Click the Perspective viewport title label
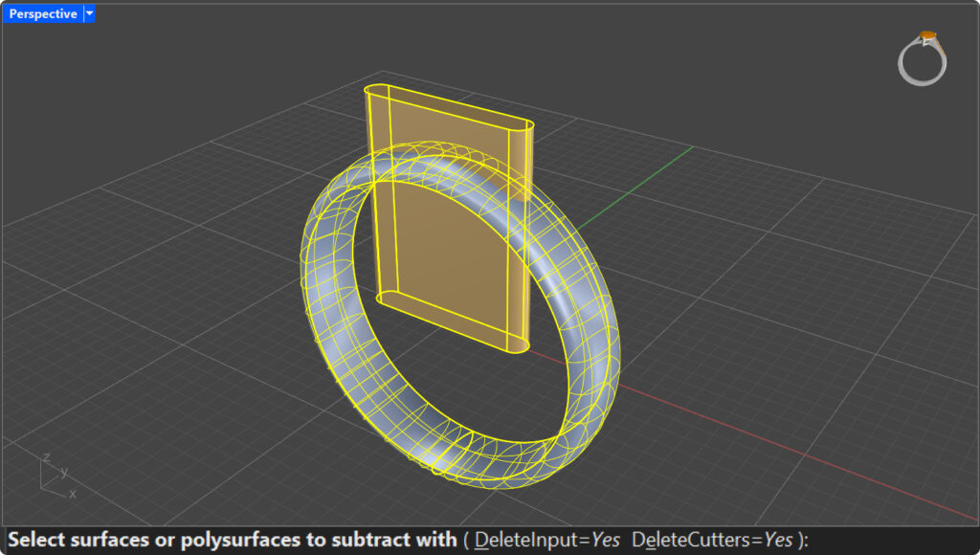This screenshot has height=555, width=980. pyautogui.click(x=43, y=13)
